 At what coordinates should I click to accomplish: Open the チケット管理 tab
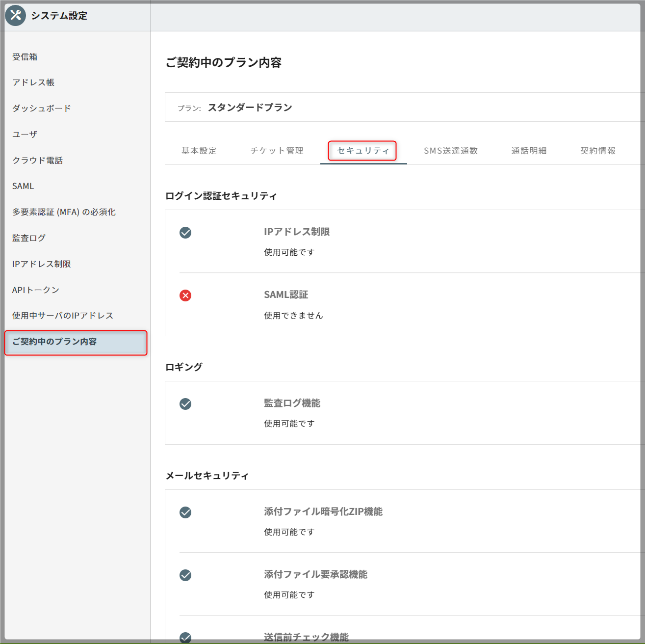(277, 151)
